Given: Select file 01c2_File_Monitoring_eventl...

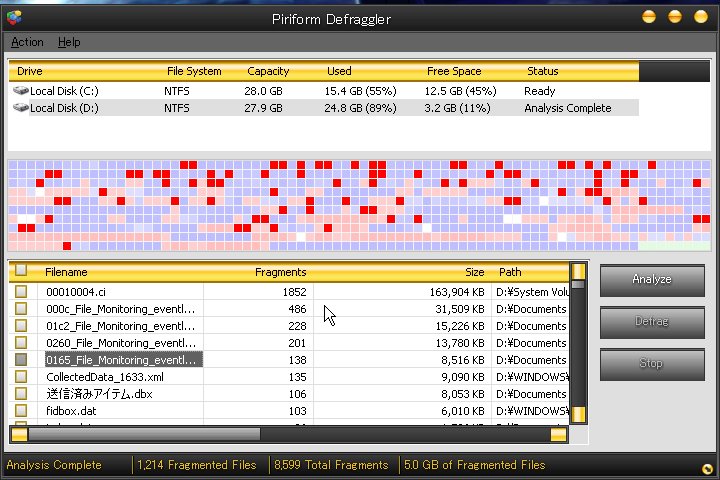Looking at the screenshot, I should coord(121,326).
